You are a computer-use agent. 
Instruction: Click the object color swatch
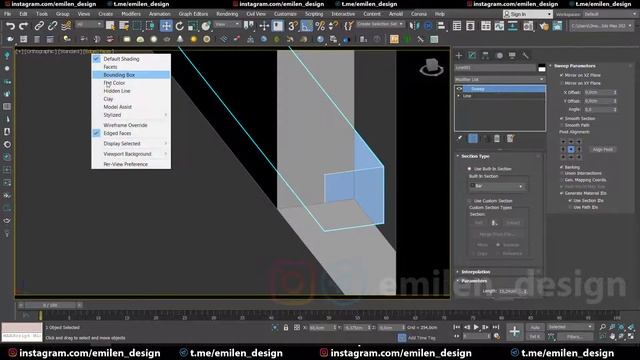[542, 68]
